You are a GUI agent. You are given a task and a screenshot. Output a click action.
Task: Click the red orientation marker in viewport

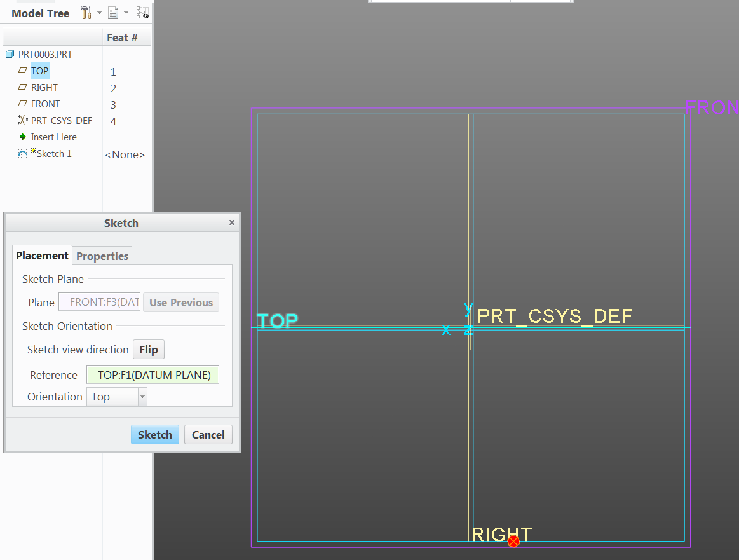coord(513,541)
